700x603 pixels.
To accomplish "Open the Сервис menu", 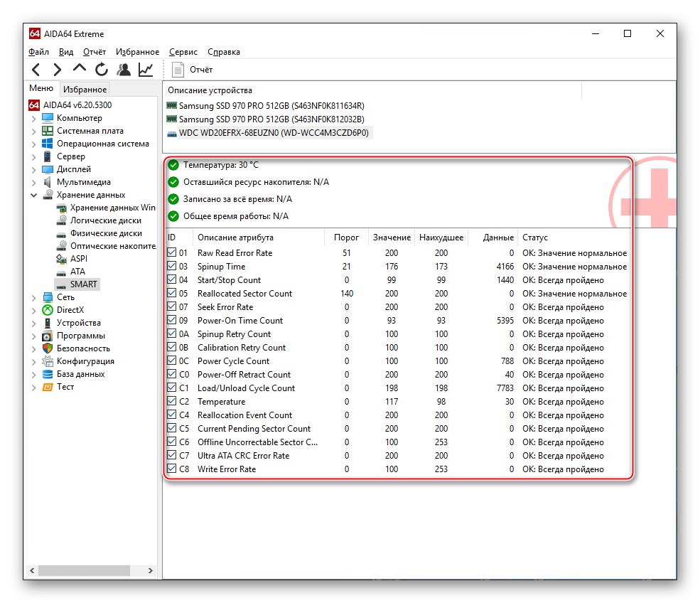I will point(183,51).
